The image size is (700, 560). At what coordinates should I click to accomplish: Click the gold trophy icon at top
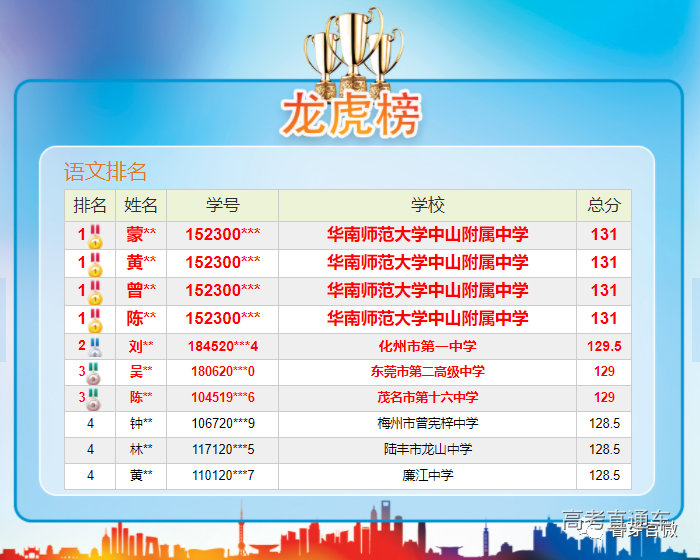(347, 50)
